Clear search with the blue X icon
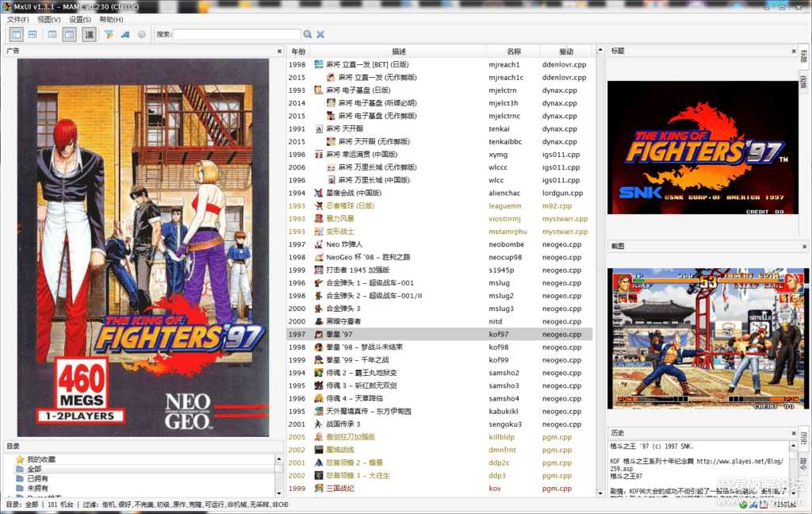Image resolution: width=812 pixels, height=514 pixels. (x=320, y=34)
